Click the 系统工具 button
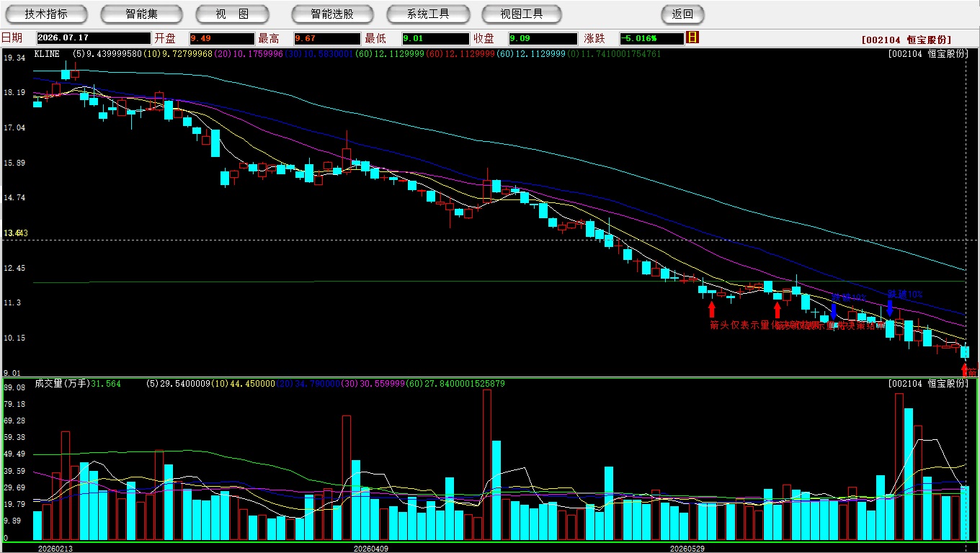 428,14
